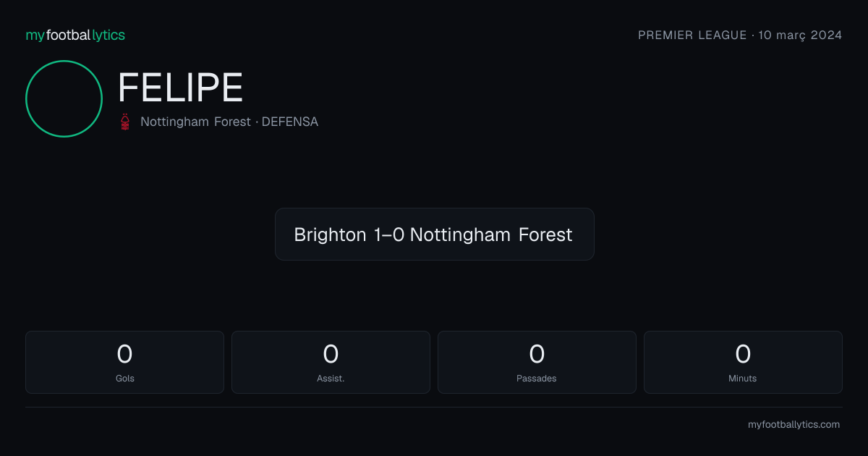Click the Minuts value zero
The image size is (868, 456).
pos(743,354)
